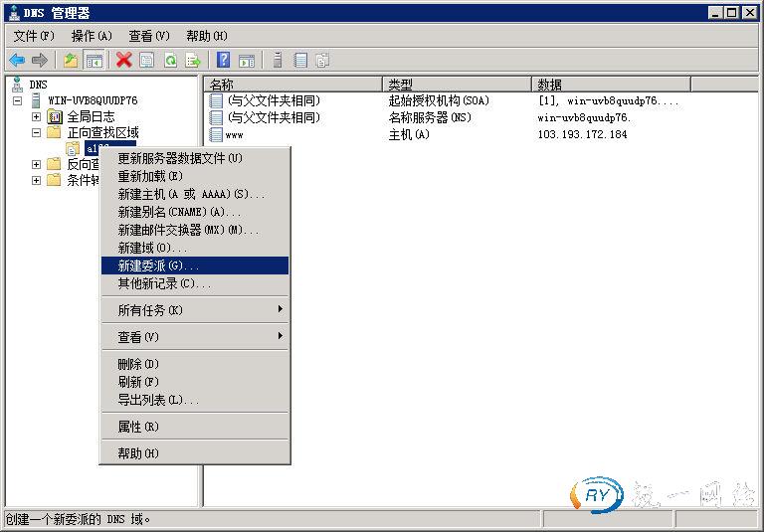Viewport: 764px width, 532px height.
Task: Click the action pane toggle icon
Action: pos(247,61)
